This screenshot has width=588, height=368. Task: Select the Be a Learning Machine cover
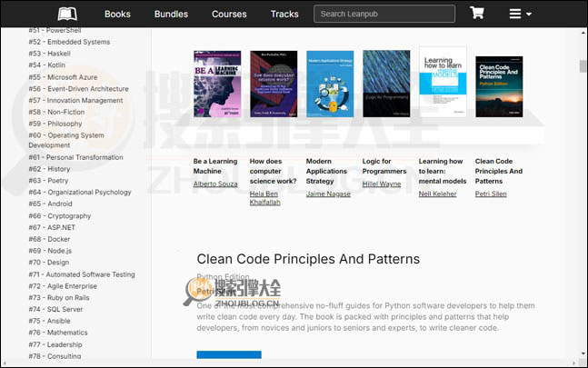click(x=217, y=84)
